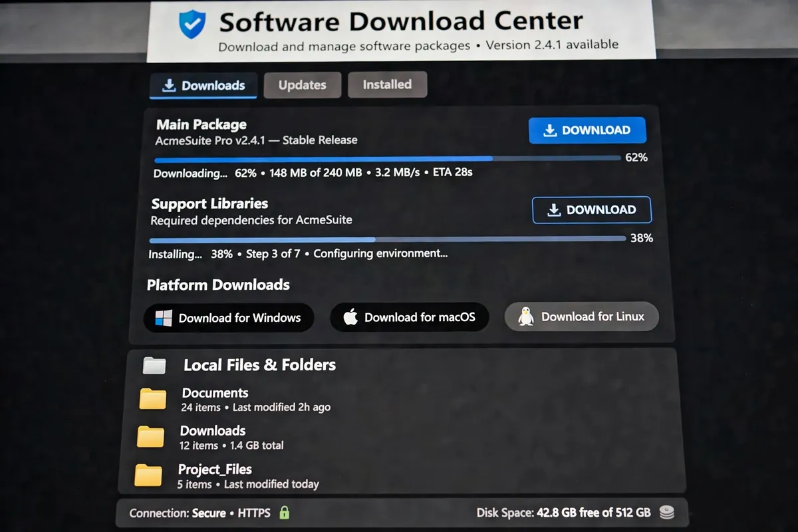Click the Windows logo icon
798x532 pixels.
[164, 318]
